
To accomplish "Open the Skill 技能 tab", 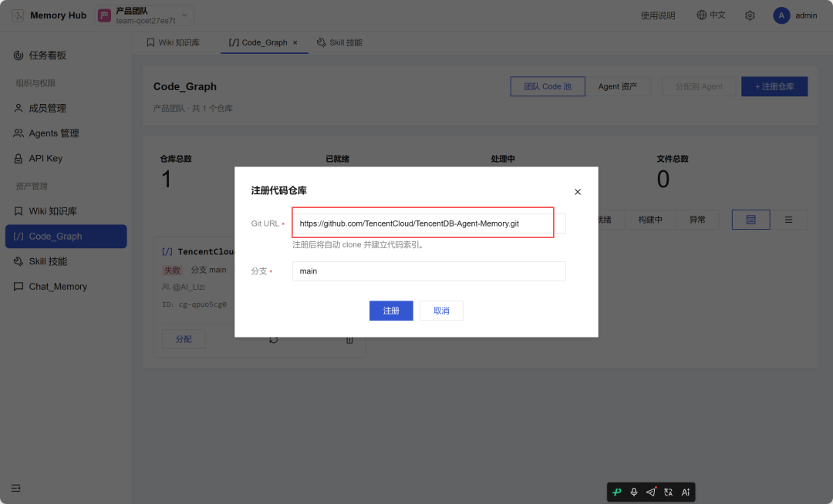I will tap(339, 42).
